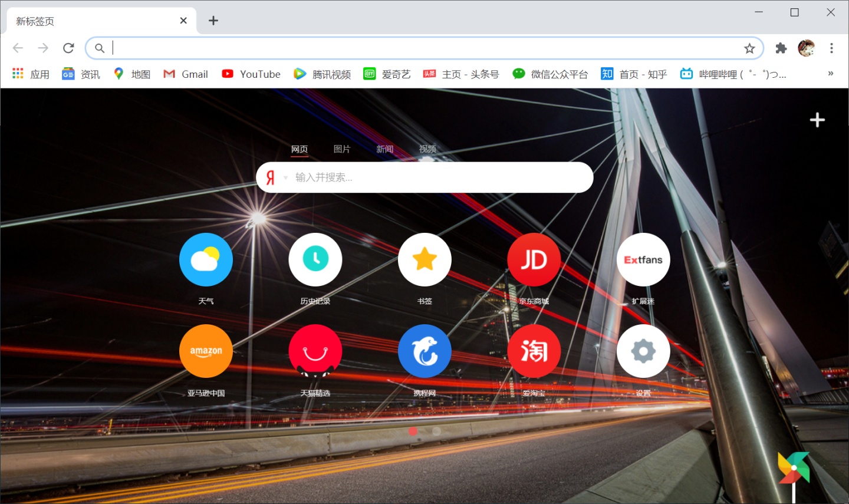Open the 爱奇艺 bookmark
This screenshot has height=504, width=849.
coord(387,74)
